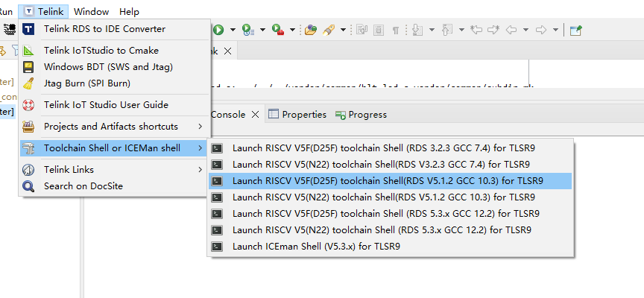Expand the Coverage run dropdown arrow
Viewport: 644px width, 298px height.
(262, 30)
